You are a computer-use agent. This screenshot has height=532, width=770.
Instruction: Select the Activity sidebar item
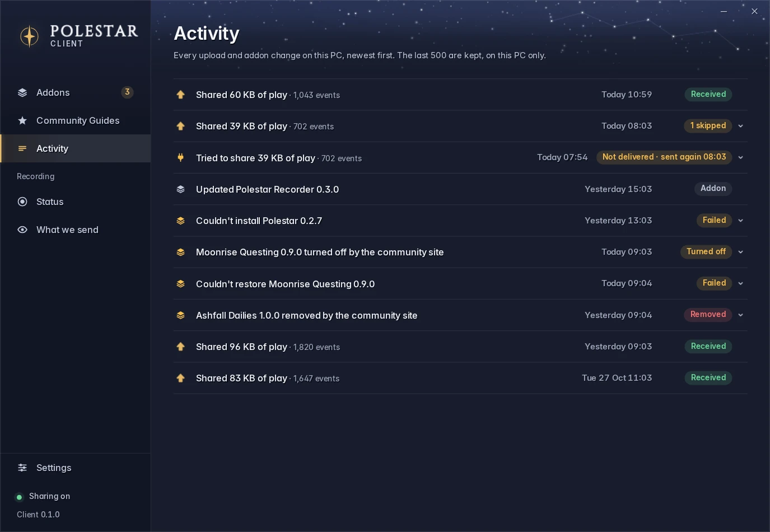[76, 148]
